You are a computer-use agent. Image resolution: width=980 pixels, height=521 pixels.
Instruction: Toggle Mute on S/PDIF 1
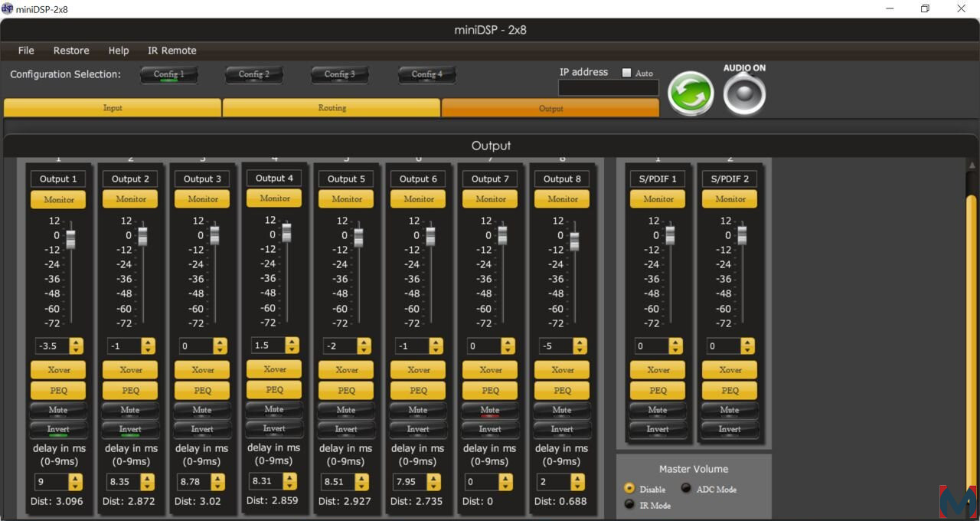(x=658, y=411)
